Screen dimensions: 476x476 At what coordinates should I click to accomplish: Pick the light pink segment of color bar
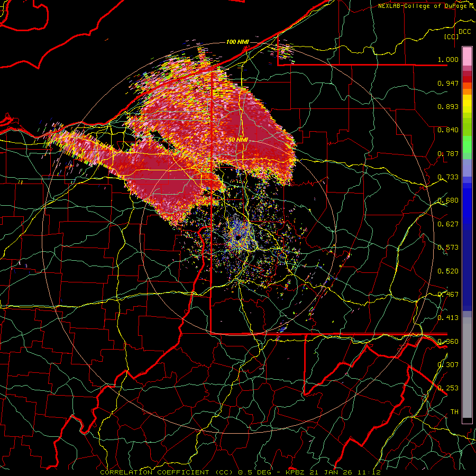(x=467, y=56)
